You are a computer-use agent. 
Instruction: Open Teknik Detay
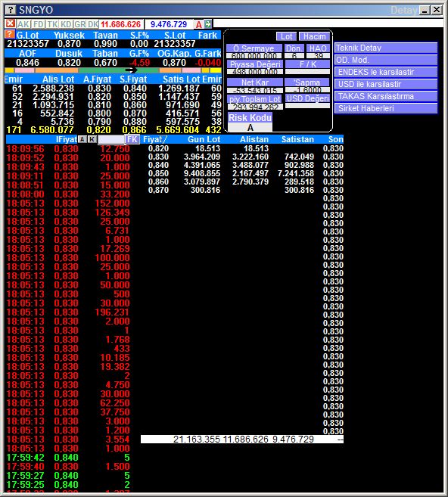(386, 48)
